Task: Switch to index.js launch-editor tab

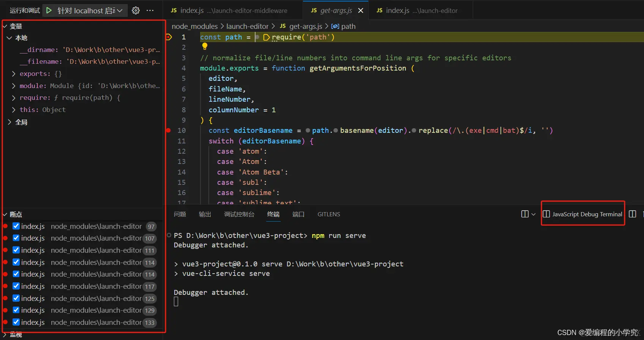Action: [x=421, y=11]
